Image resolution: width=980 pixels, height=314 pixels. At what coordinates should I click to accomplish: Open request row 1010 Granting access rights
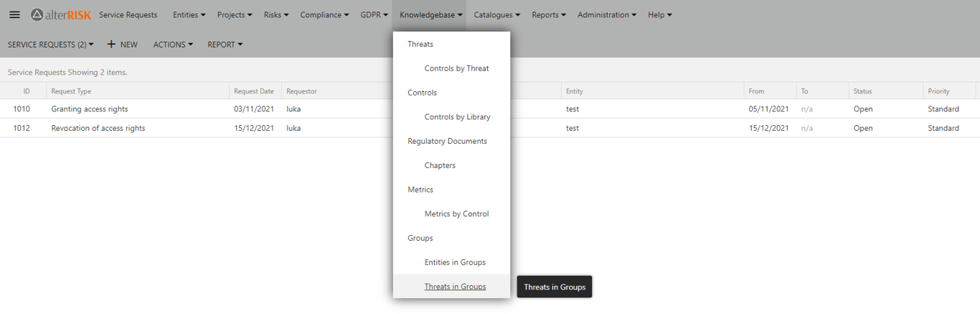pyautogui.click(x=90, y=109)
